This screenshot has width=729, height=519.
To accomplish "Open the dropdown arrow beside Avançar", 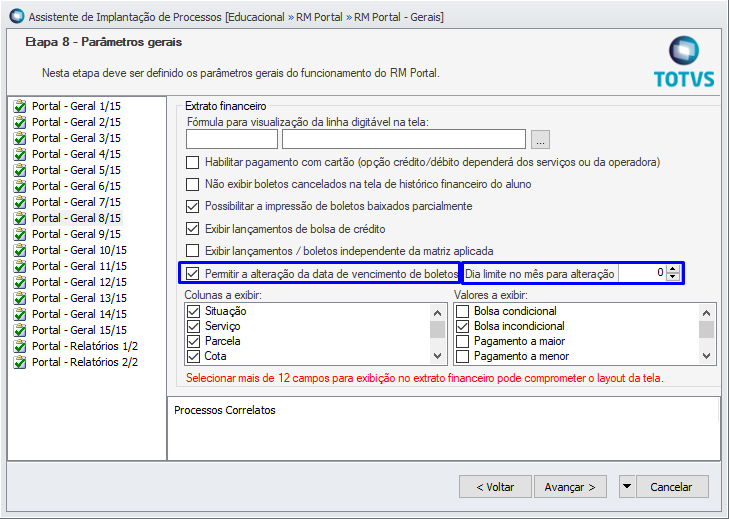I will tap(627, 487).
